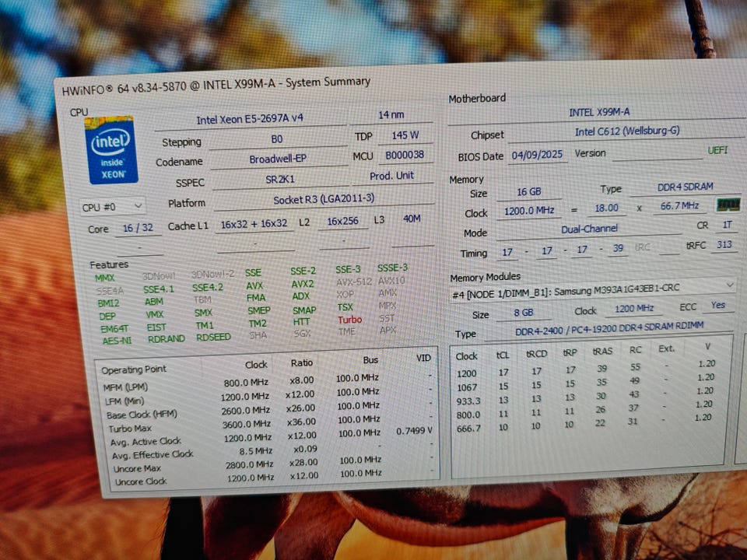Click the motherboard name INTEL X99M-A
Image resolution: width=747 pixels, height=560 pixels.
(599, 112)
